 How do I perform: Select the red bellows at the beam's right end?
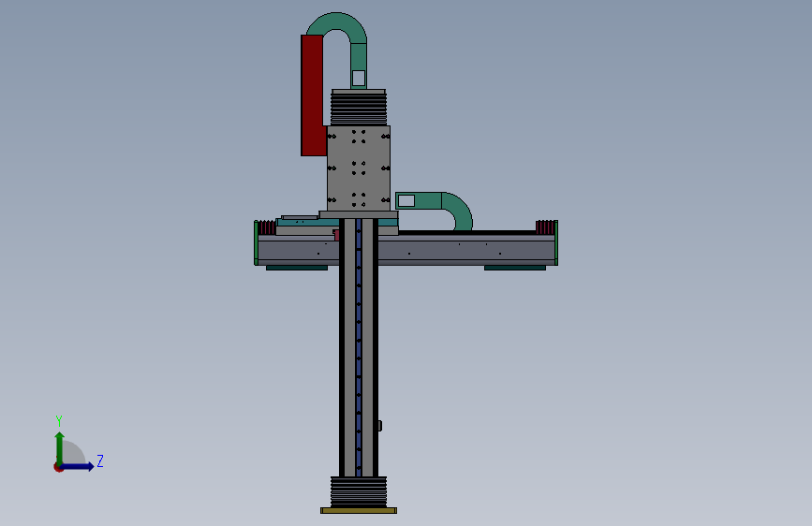pyautogui.click(x=545, y=227)
